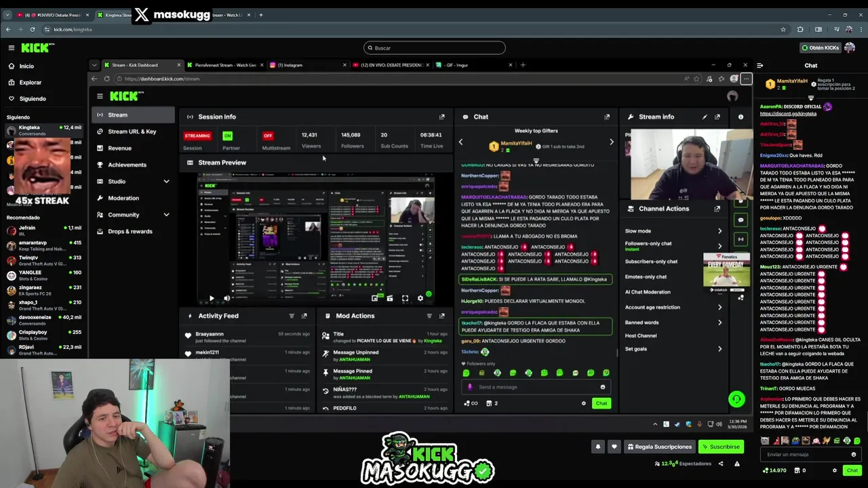Open green support headset bubble
This screenshot has height=488, width=868.
(736, 399)
